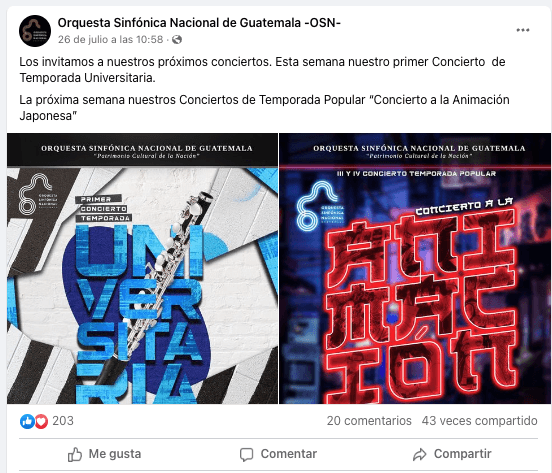The height and width of the screenshot is (473, 552).
Task: Click the OSN page profile picture
Action: coord(35,31)
